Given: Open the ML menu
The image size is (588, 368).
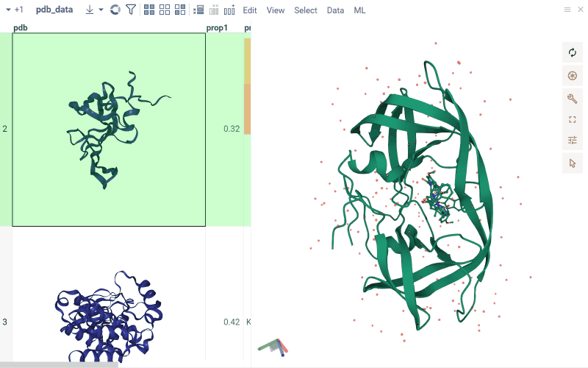Looking at the screenshot, I should pyautogui.click(x=359, y=10).
